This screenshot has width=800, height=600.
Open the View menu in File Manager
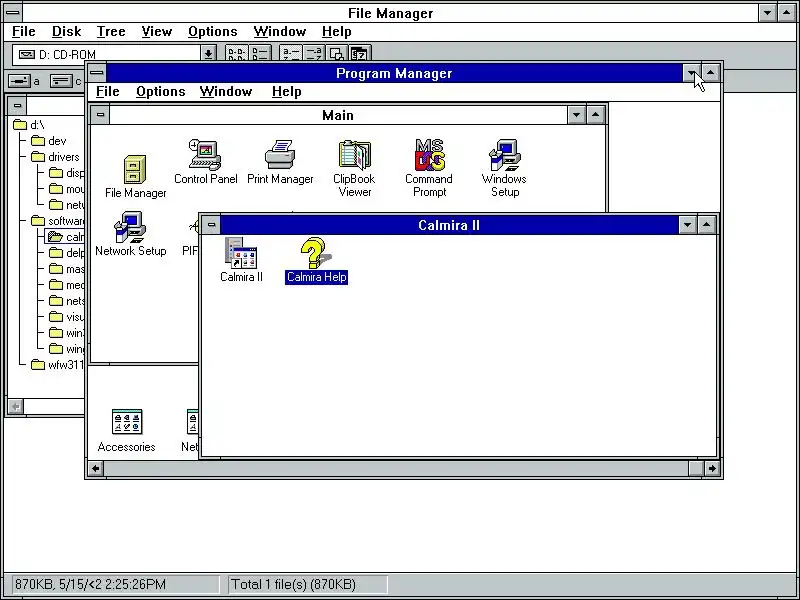point(157,32)
